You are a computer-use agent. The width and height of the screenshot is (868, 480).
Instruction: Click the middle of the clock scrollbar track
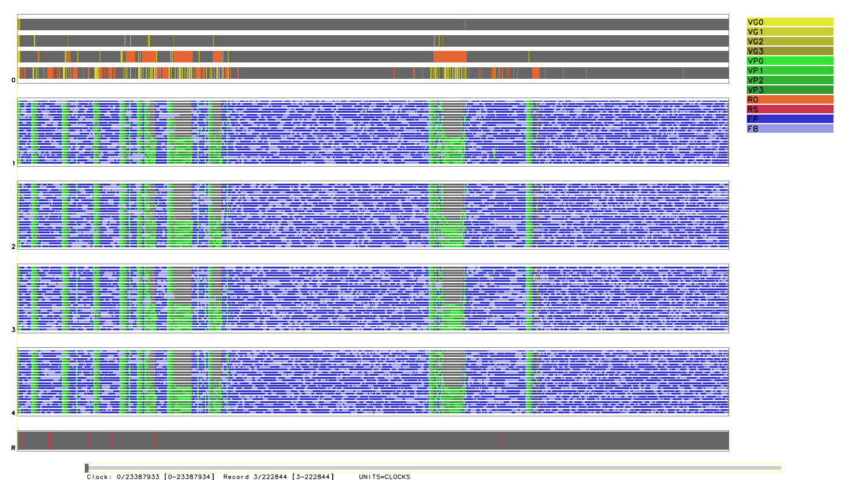click(x=433, y=468)
